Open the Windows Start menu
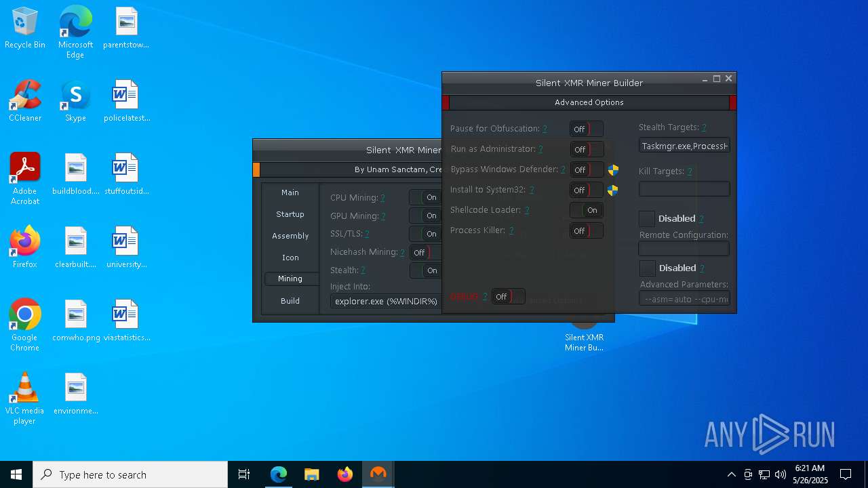 click(16, 474)
